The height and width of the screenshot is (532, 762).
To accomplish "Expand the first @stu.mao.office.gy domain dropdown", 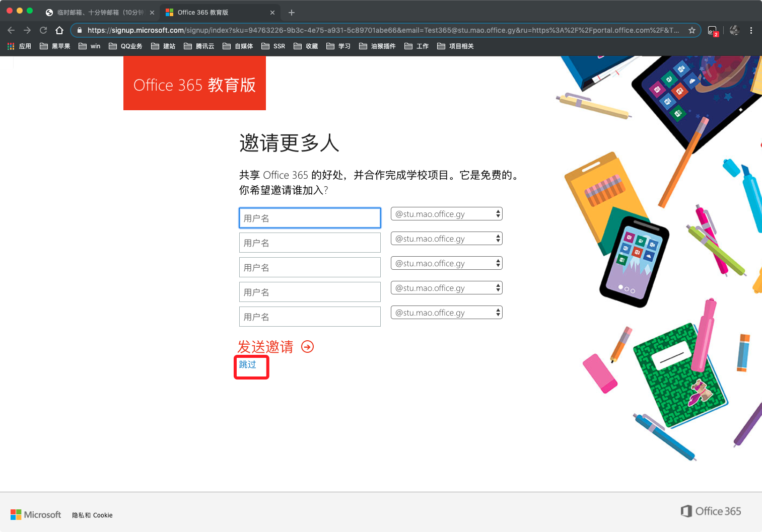I will pyautogui.click(x=447, y=214).
